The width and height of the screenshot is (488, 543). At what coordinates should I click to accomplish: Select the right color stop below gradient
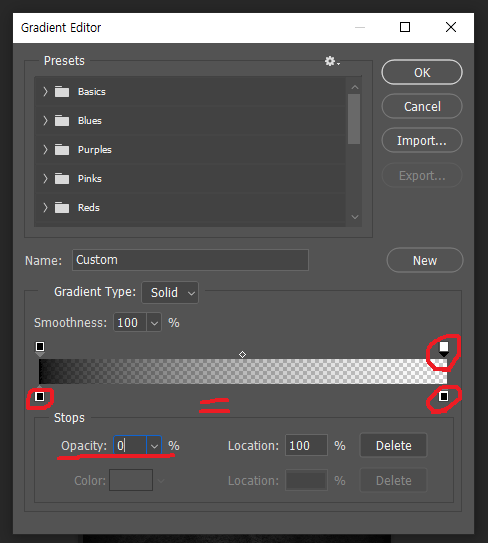click(x=444, y=396)
